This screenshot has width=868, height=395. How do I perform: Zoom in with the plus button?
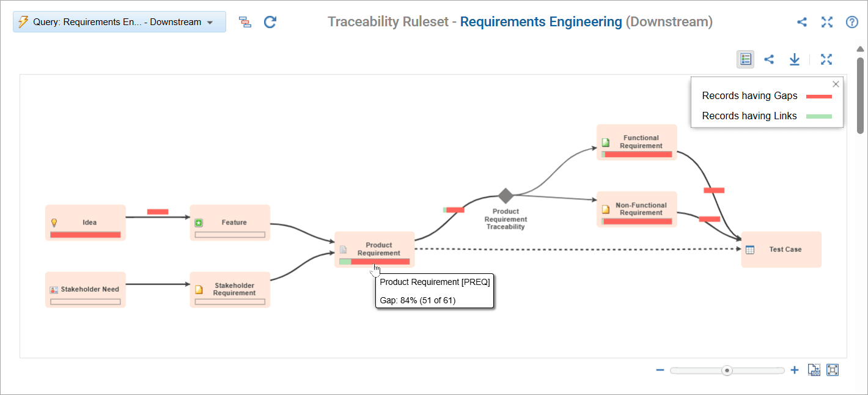pyautogui.click(x=795, y=370)
